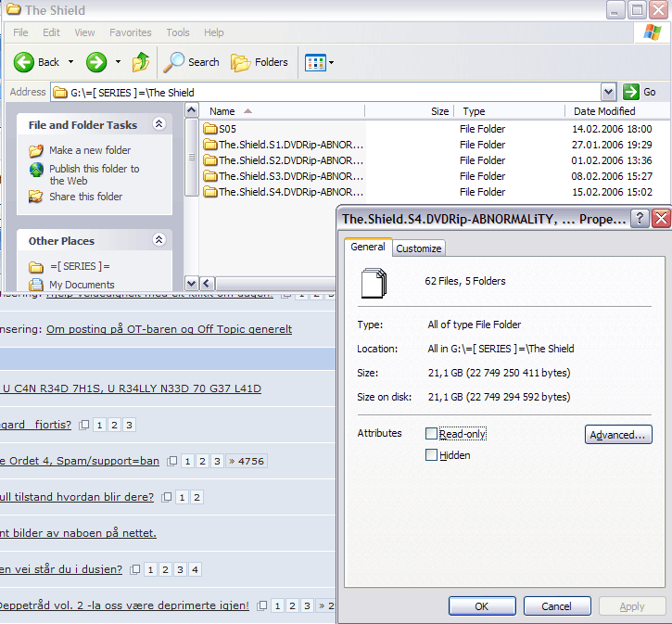Open the Help menu
The height and width of the screenshot is (624, 672).
(x=213, y=32)
